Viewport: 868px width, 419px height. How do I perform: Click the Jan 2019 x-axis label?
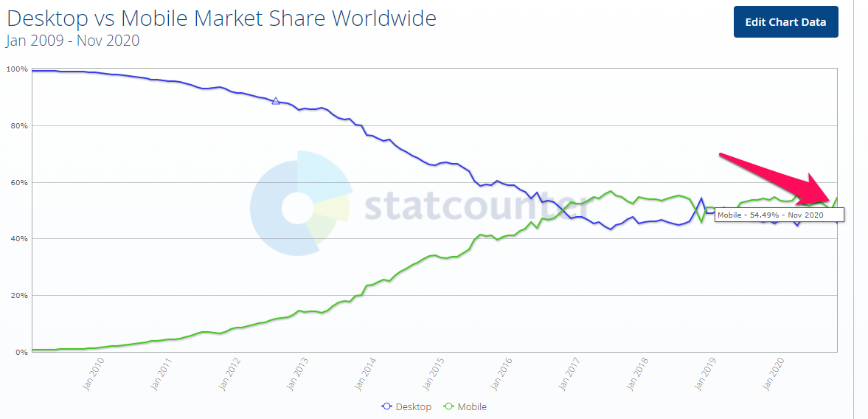(x=704, y=373)
